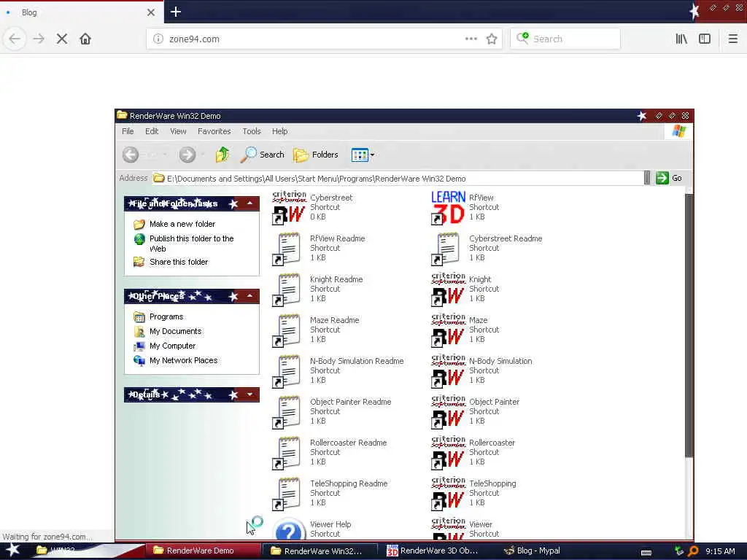Open the star Start button on taskbar
Viewport: 747px width, 560px height.
(x=13, y=551)
